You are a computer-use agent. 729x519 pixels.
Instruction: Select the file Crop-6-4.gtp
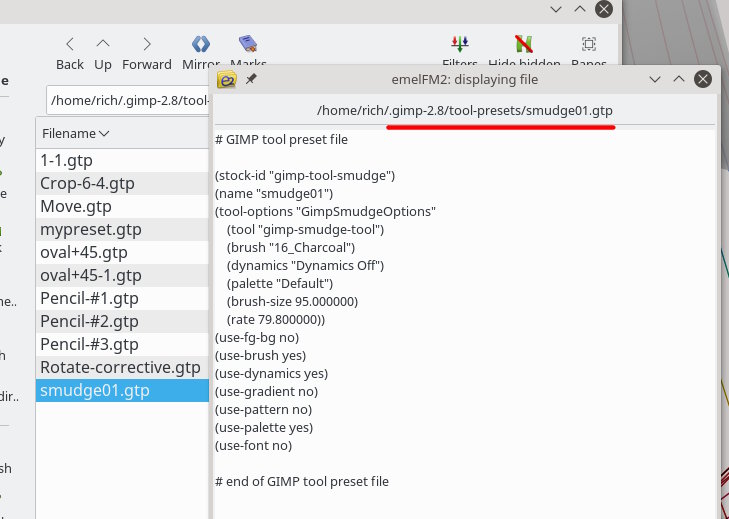click(122, 183)
